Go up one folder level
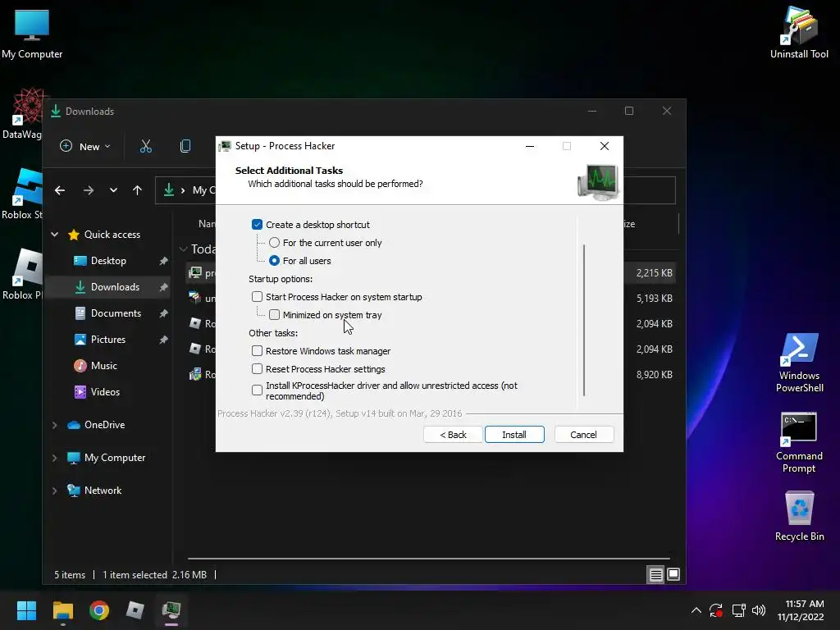This screenshot has width=840, height=630. point(137,190)
